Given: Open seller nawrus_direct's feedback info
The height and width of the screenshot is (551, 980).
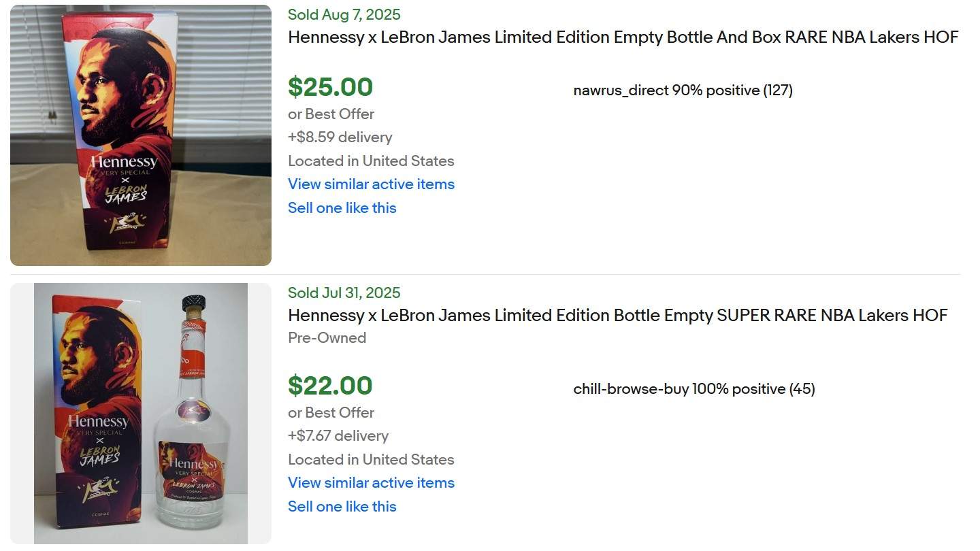Looking at the screenshot, I should click(683, 90).
